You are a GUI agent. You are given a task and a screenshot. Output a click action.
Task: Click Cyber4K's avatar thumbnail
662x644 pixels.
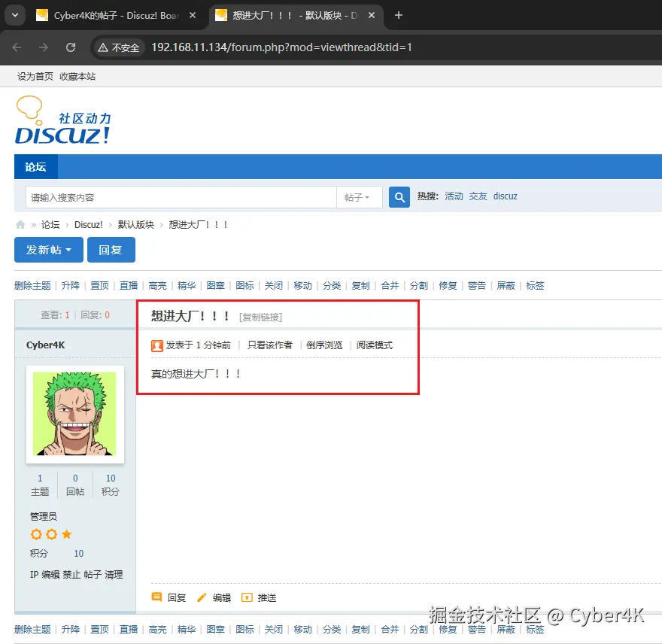[75, 415]
